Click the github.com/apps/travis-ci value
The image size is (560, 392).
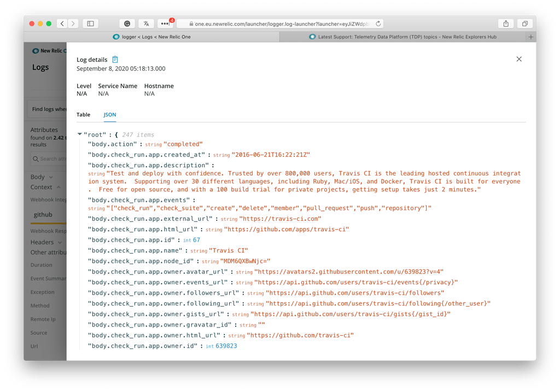pyautogui.click(x=287, y=229)
